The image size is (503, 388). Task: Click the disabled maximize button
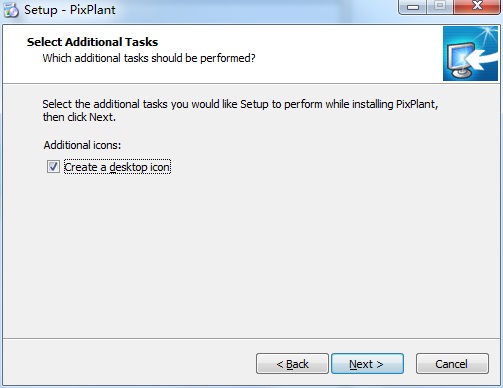tap(440, 7)
